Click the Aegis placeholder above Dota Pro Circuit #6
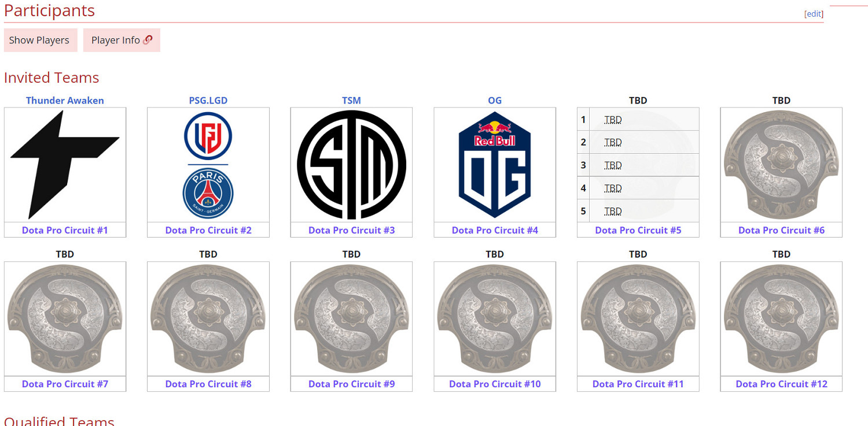The width and height of the screenshot is (868, 426). (781, 165)
